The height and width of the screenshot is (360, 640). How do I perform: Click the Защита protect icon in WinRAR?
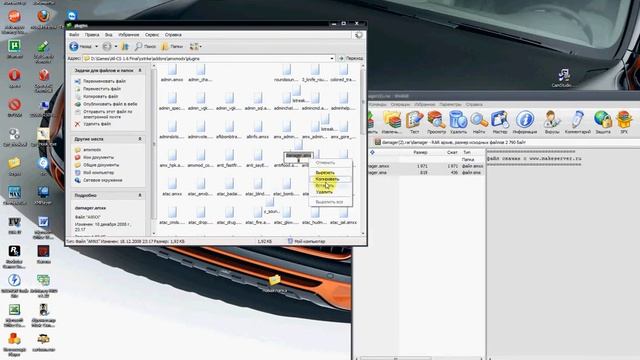(x=602, y=122)
